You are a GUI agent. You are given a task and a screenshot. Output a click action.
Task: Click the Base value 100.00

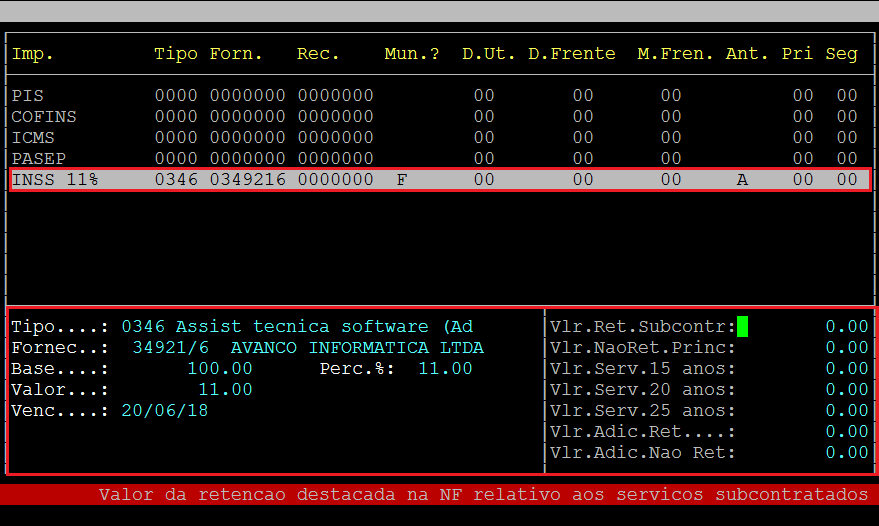tap(224, 369)
